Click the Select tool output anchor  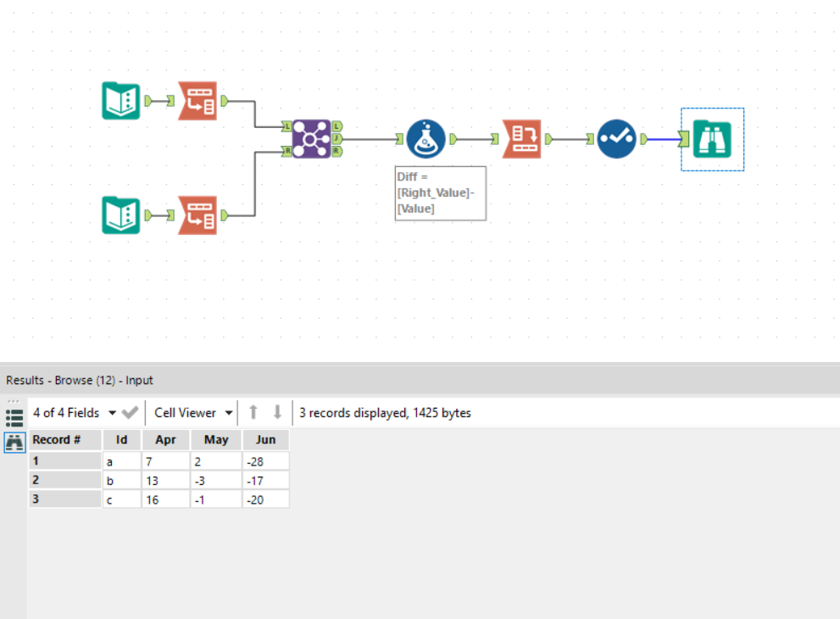[x=644, y=139]
